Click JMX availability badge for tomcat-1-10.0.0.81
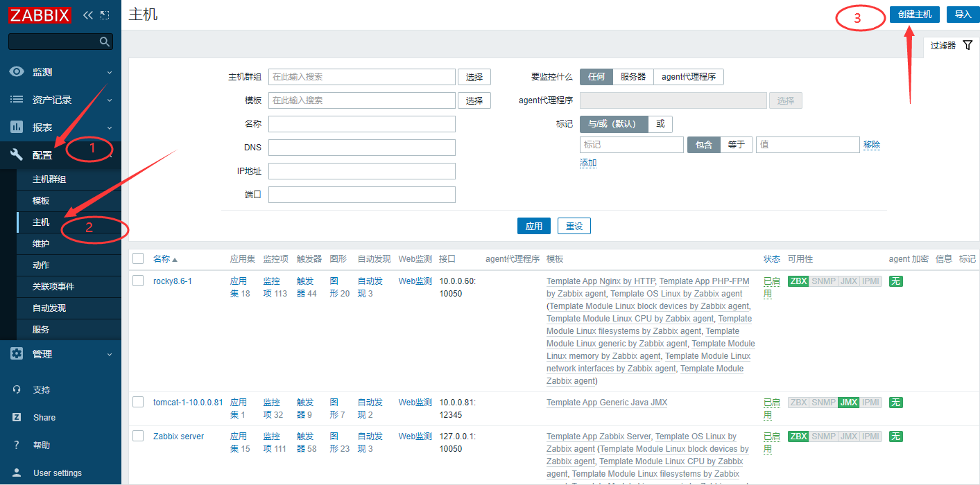The width and height of the screenshot is (980, 485). tap(848, 403)
